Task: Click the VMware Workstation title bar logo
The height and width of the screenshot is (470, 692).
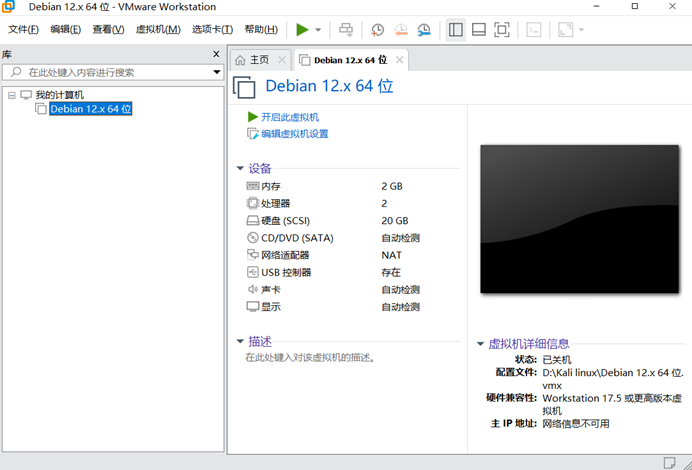Action: (x=8, y=6)
